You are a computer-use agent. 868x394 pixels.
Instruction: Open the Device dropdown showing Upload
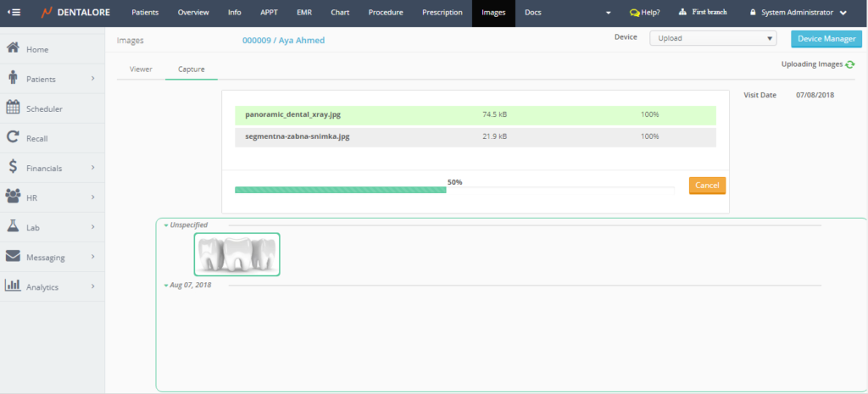(x=712, y=38)
